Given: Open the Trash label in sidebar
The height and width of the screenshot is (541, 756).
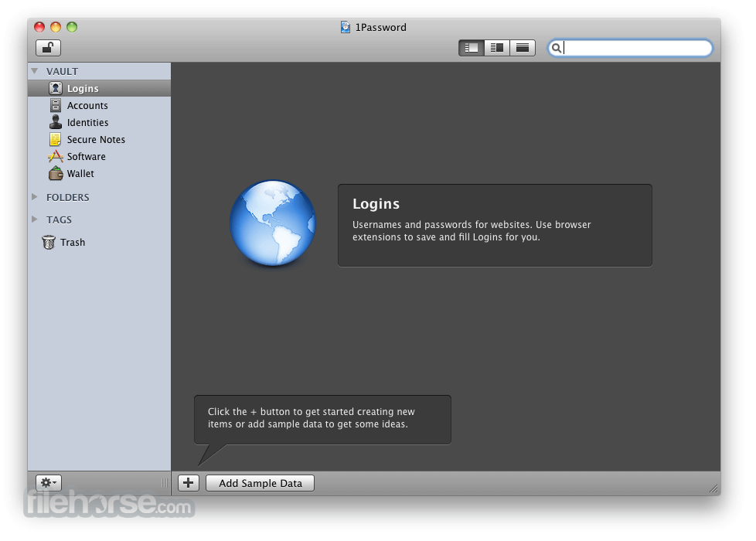Looking at the screenshot, I should 73,243.
